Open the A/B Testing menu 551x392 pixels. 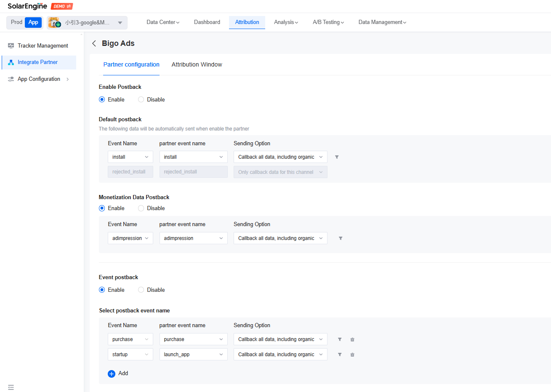coord(328,22)
